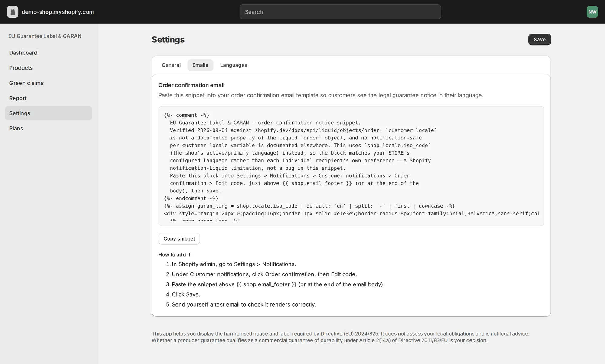
Task: Switch to the General tab
Action: pyautogui.click(x=171, y=65)
